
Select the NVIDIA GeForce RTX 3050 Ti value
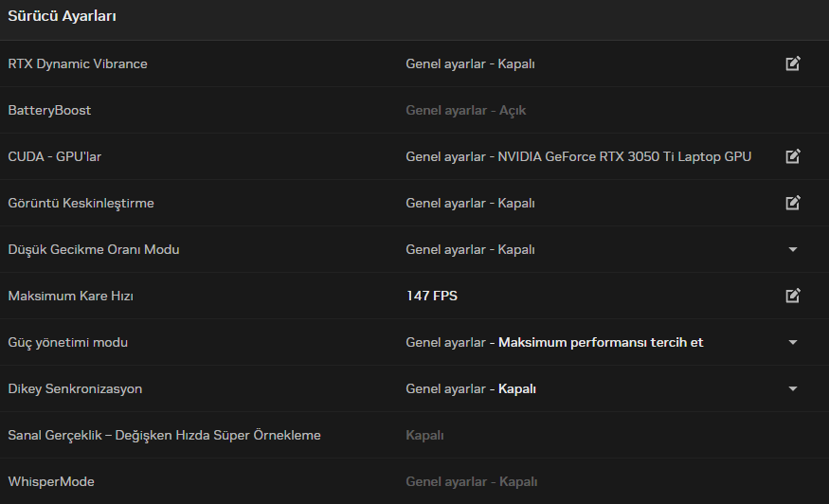(624, 156)
